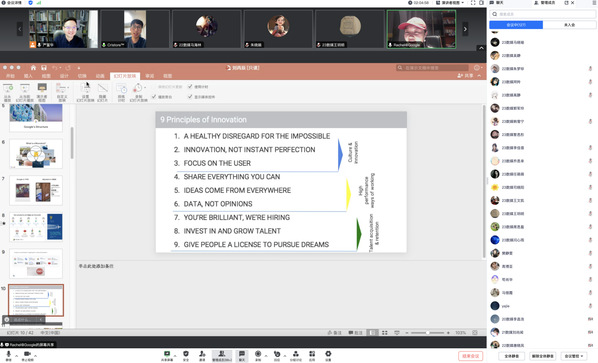The width and height of the screenshot is (598, 363).
Task: Open the Insert ribbon tab
Action: tap(28, 76)
